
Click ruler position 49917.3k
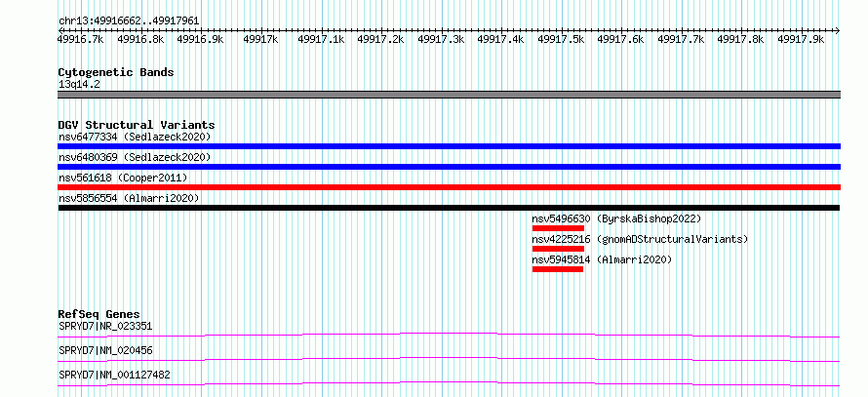tap(441, 39)
